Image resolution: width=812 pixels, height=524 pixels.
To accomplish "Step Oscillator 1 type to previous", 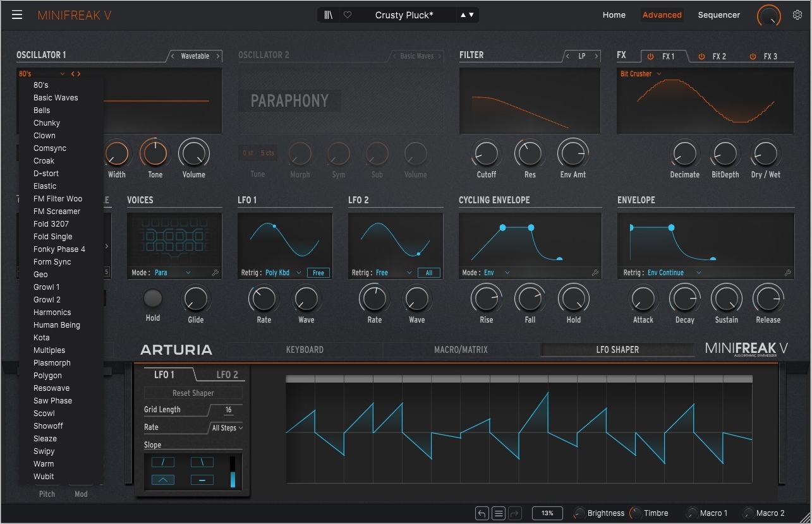I will [x=173, y=56].
